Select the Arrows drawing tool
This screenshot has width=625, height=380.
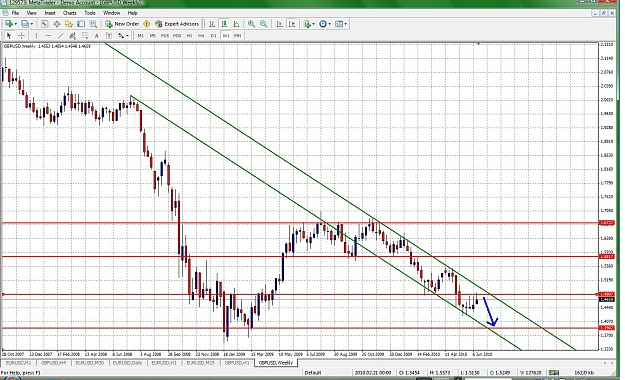click(121, 36)
